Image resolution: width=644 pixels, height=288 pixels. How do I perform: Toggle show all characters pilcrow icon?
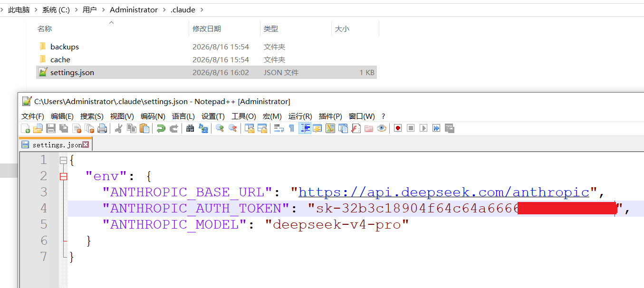(292, 128)
